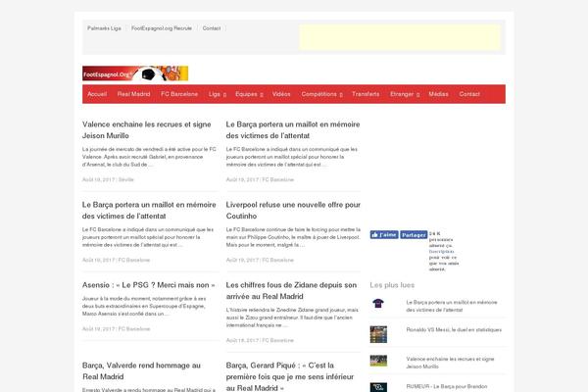588x392 pixels.
Task: Open sidebar link Le Barça portera un maillot
Action: click(452, 306)
